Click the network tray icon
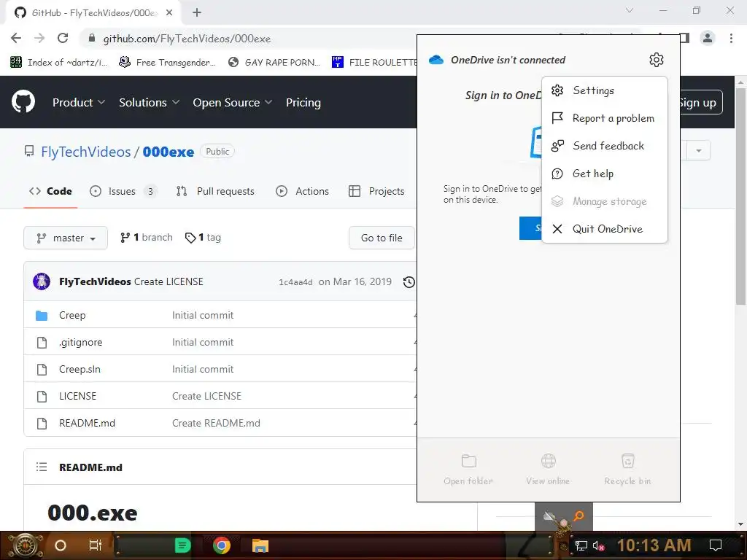Screen dimensions: 747x560 click(581, 545)
